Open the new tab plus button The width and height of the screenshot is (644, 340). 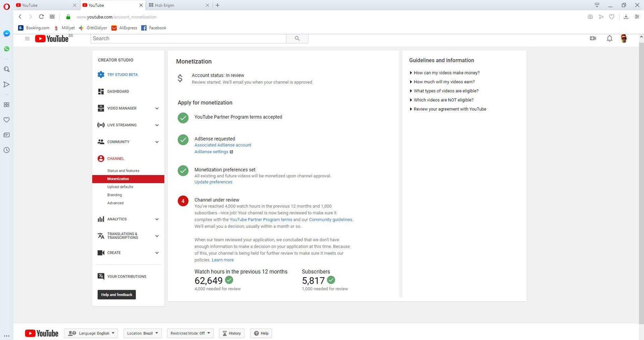click(217, 5)
